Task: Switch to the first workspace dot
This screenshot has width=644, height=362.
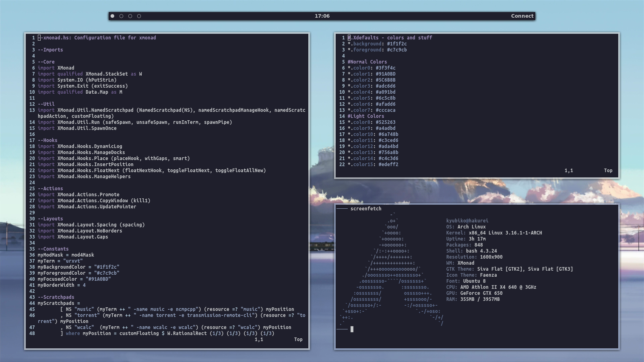Action: click(x=112, y=16)
